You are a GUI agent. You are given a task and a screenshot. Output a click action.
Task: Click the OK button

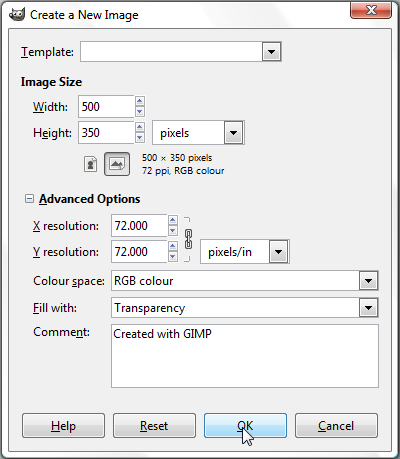click(x=245, y=426)
